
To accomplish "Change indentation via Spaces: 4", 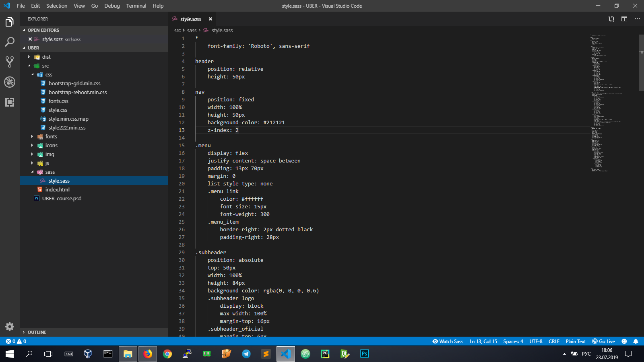I will click(x=513, y=341).
